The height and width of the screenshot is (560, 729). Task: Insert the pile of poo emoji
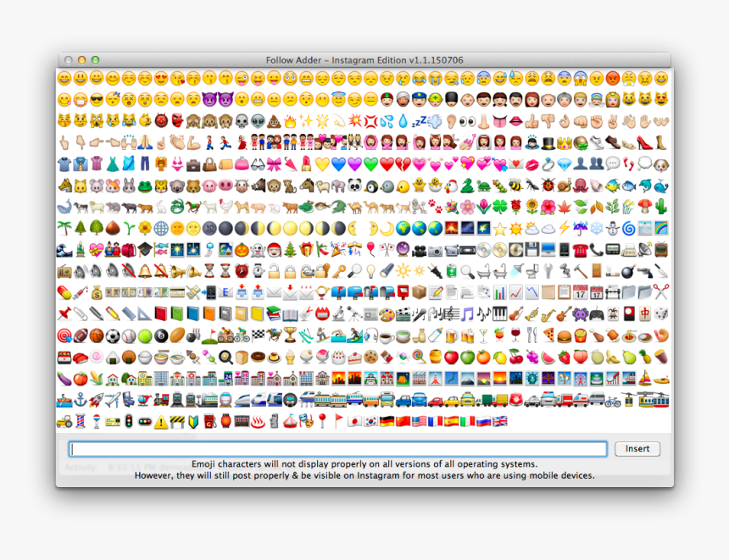pos(273,119)
